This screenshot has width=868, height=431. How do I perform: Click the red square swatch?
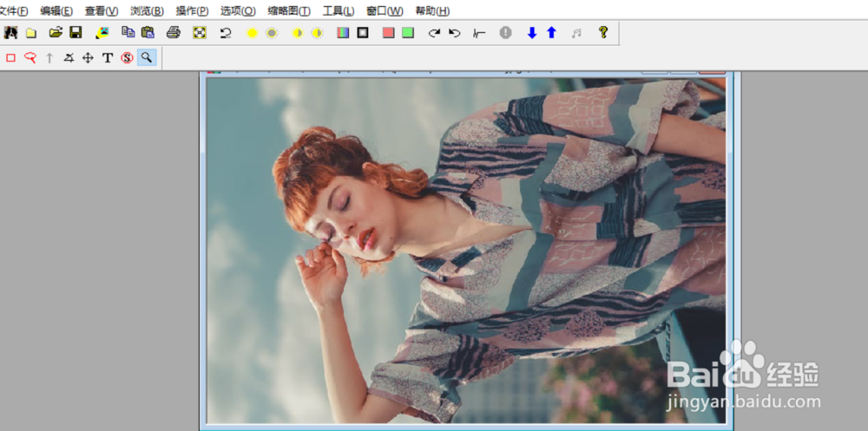pos(389,33)
